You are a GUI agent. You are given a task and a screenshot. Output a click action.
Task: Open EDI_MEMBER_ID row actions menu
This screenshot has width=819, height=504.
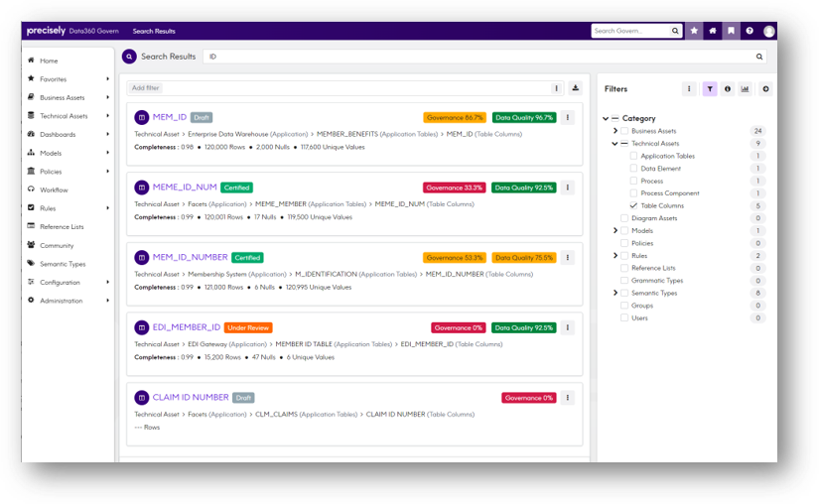567,327
